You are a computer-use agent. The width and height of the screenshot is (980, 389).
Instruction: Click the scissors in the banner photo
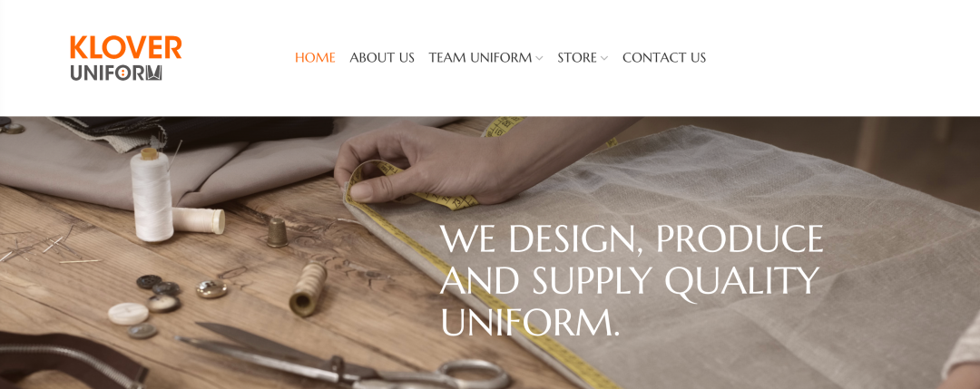pos(344,358)
